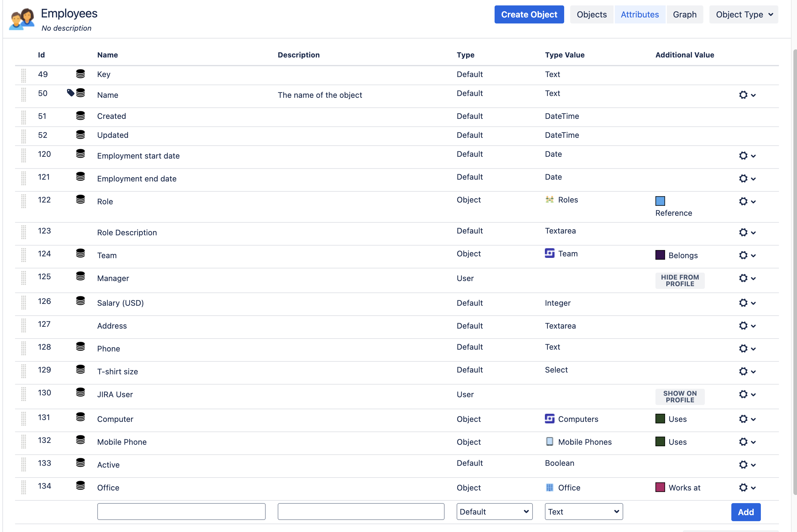Screen dimensions: 797x532
Task: Click the Mobile Phones object type icon
Action: tap(549, 441)
